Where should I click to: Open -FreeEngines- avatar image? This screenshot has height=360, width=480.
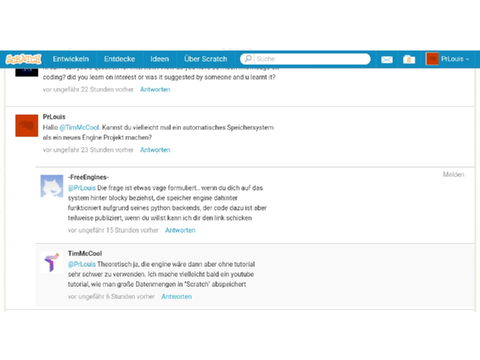pos(52,186)
